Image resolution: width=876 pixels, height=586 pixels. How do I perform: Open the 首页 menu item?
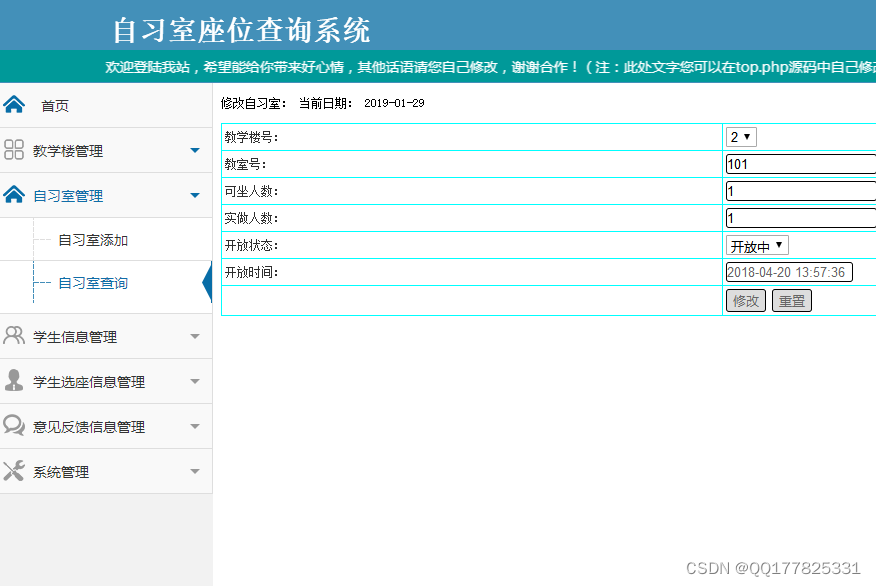pos(106,106)
